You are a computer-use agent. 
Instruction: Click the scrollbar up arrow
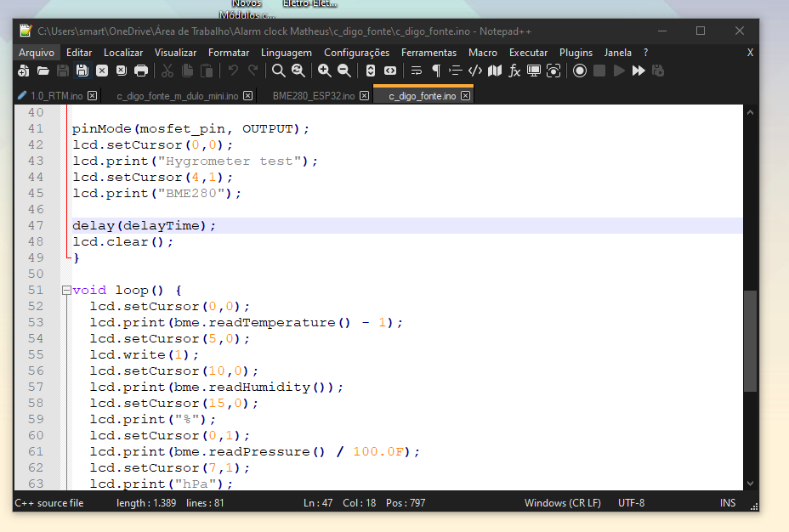point(750,113)
